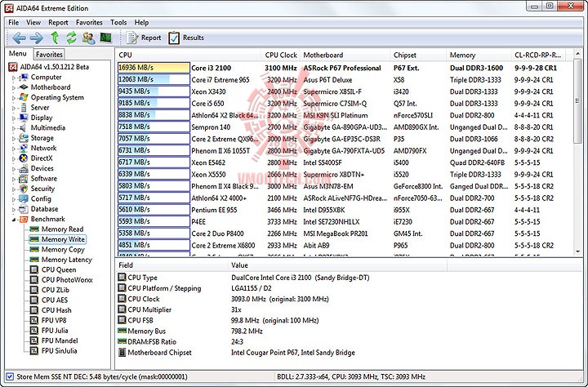Click the results list scroll-down arrow
The image size is (588, 387).
point(577,251)
